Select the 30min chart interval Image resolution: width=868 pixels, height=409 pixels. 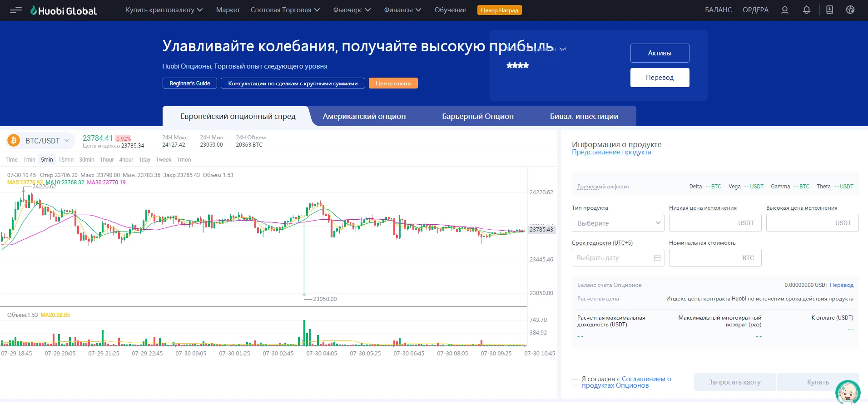pos(86,160)
